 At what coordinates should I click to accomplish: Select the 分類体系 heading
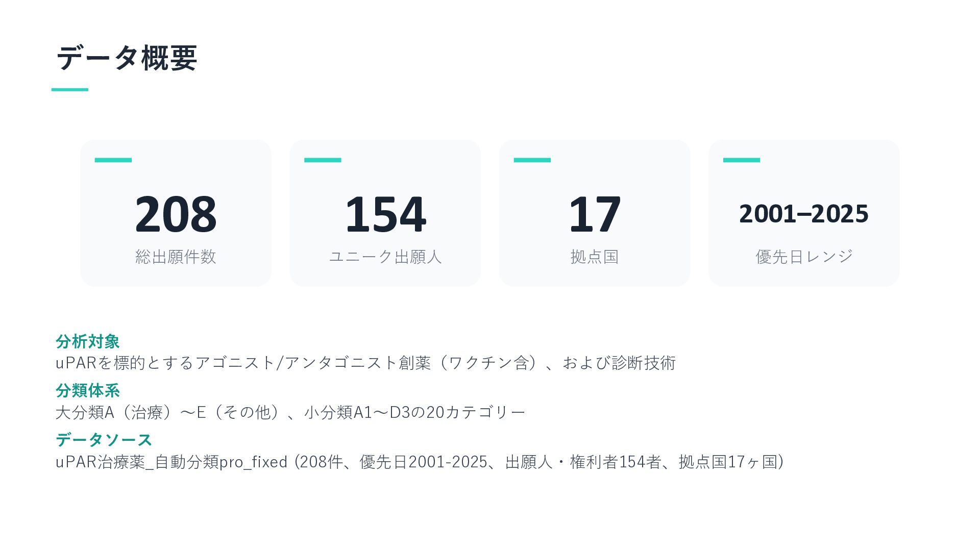point(88,391)
